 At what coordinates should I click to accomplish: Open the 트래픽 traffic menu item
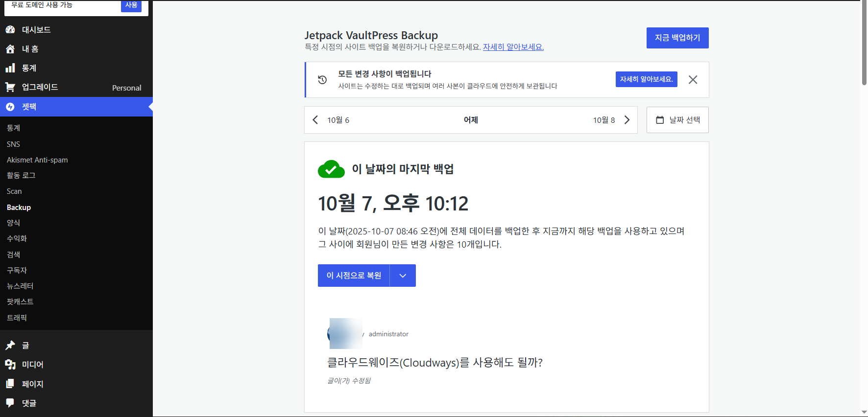point(17,318)
